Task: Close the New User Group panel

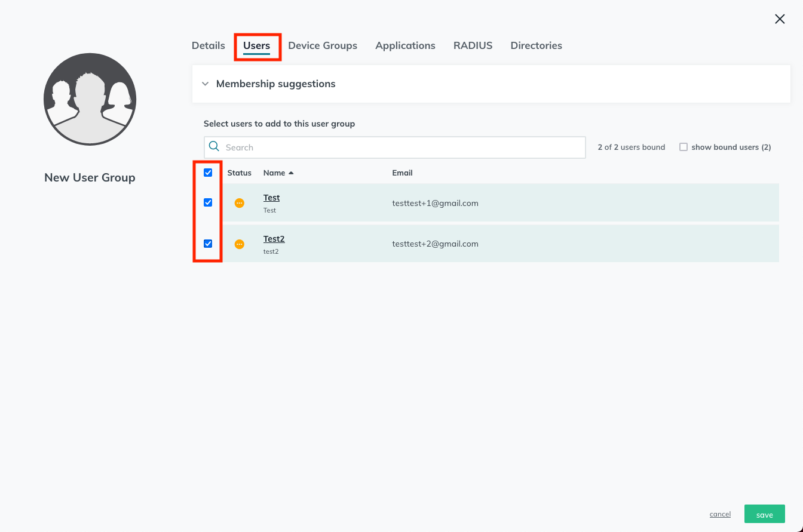Action: click(x=780, y=19)
